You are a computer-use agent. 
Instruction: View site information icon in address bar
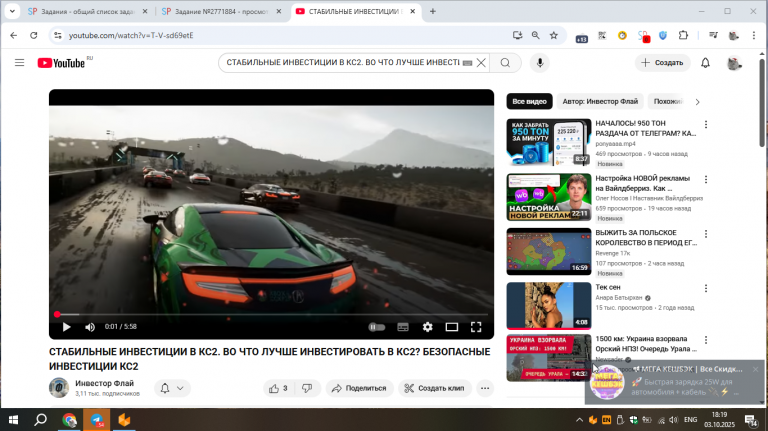click(58, 35)
